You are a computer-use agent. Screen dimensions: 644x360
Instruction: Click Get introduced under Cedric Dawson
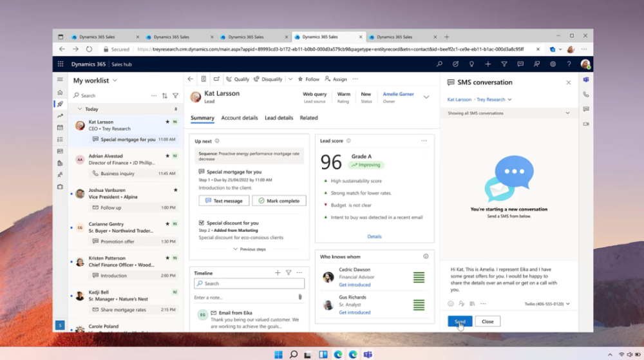pyautogui.click(x=354, y=285)
